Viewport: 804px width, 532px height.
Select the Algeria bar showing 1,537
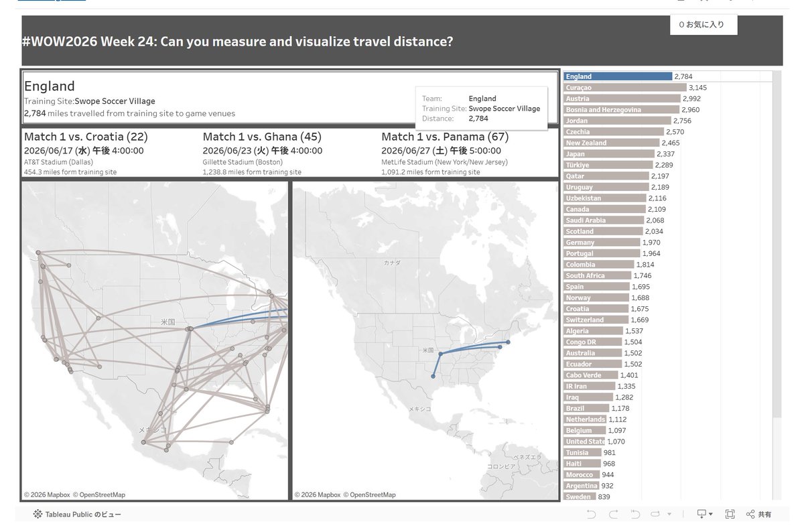(594, 331)
